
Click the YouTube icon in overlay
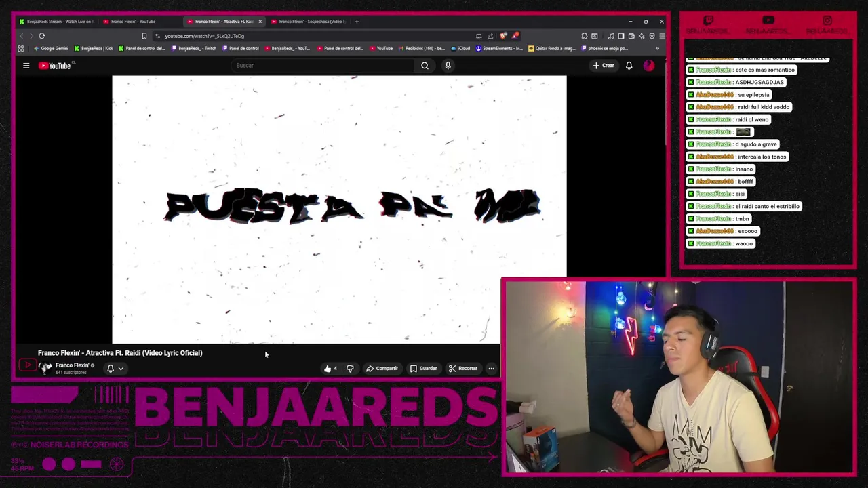tap(768, 20)
